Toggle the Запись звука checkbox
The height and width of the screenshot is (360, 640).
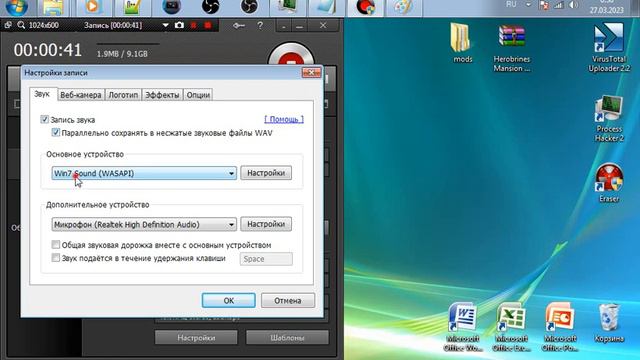[x=44, y=119]
